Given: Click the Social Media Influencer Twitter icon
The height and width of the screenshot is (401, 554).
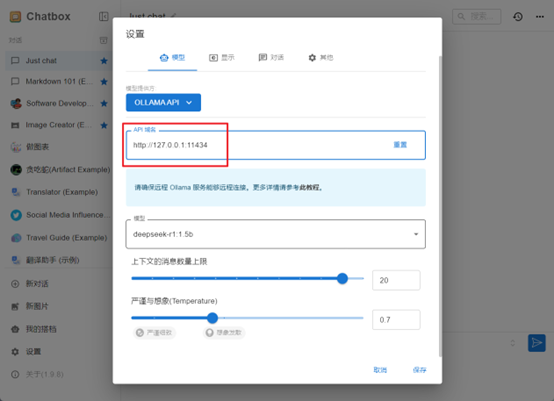Looking at the screenshot, I should point(16,215).
